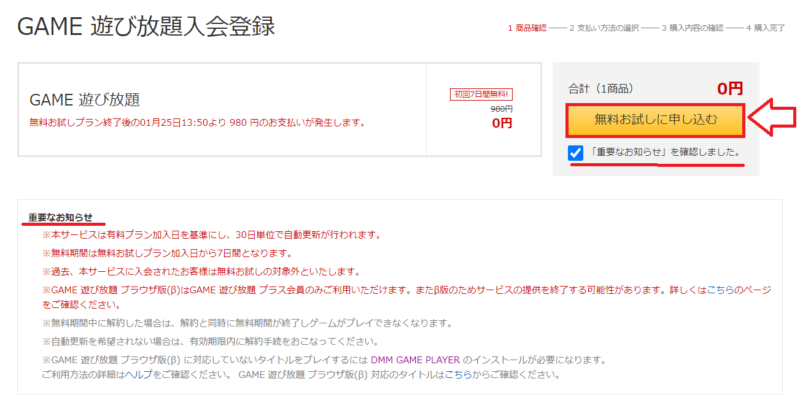The height and width of the screenshot is (408, 800).
Task: Open the DMM GAME PLAYER link
Action: pyautogui.click(x=415, y=360)
